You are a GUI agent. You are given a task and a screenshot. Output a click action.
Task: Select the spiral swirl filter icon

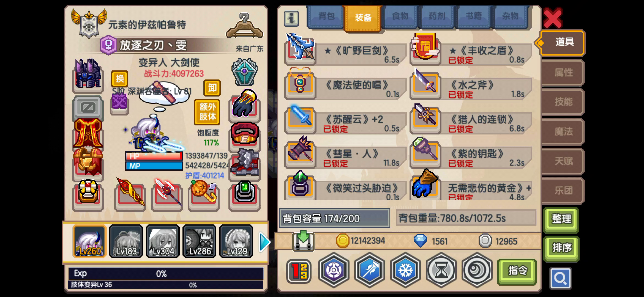point(477,270)
